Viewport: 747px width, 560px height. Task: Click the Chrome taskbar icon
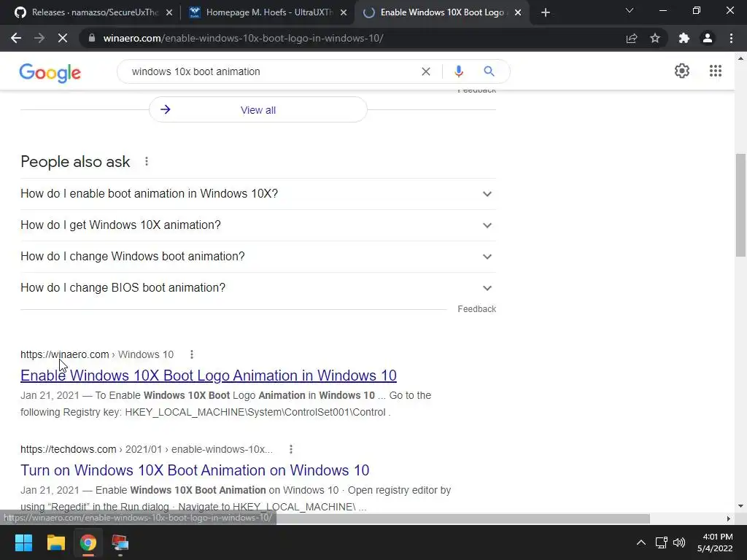click(88, 542)
